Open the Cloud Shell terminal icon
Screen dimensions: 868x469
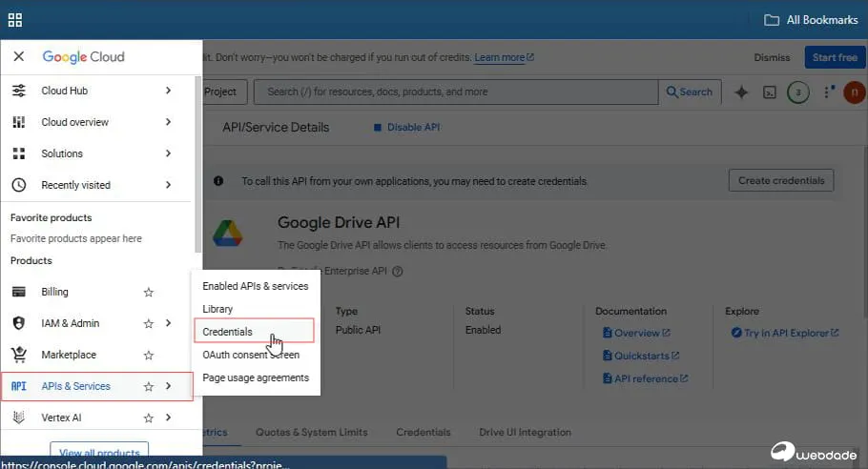770,92
